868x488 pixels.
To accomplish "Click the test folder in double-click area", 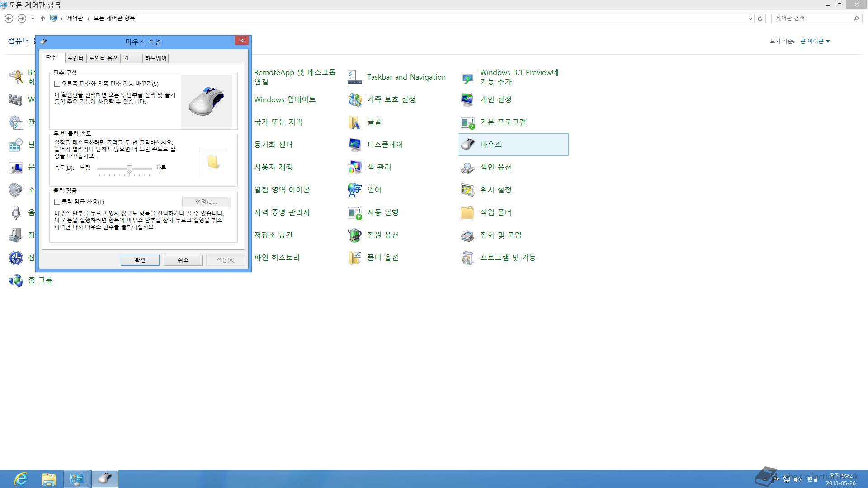I will tap(214, 162).
